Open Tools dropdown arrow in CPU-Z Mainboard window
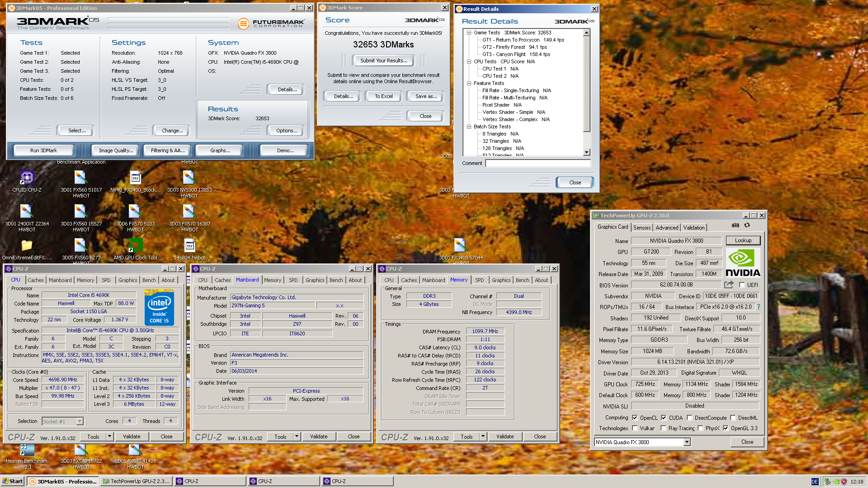This screenshot has width=868, height=488. (x=297, y=436)
